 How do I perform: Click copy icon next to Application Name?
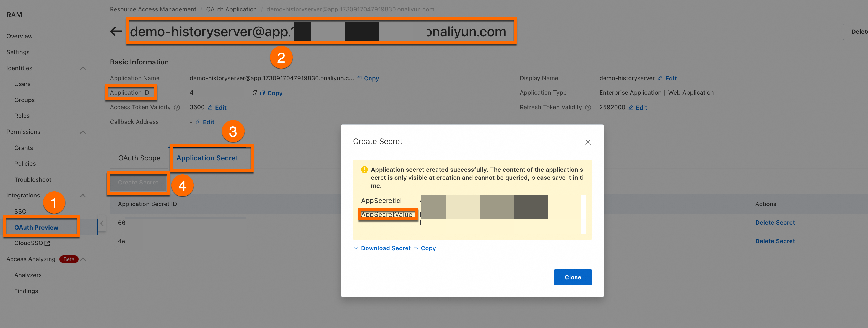click(359, 79)
